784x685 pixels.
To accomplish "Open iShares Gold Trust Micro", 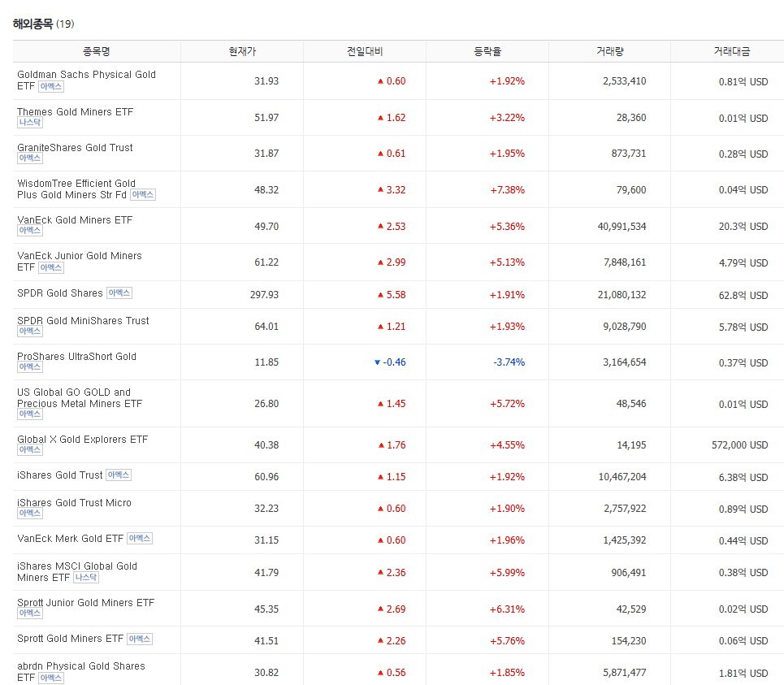I will click(x=74, y=502).
